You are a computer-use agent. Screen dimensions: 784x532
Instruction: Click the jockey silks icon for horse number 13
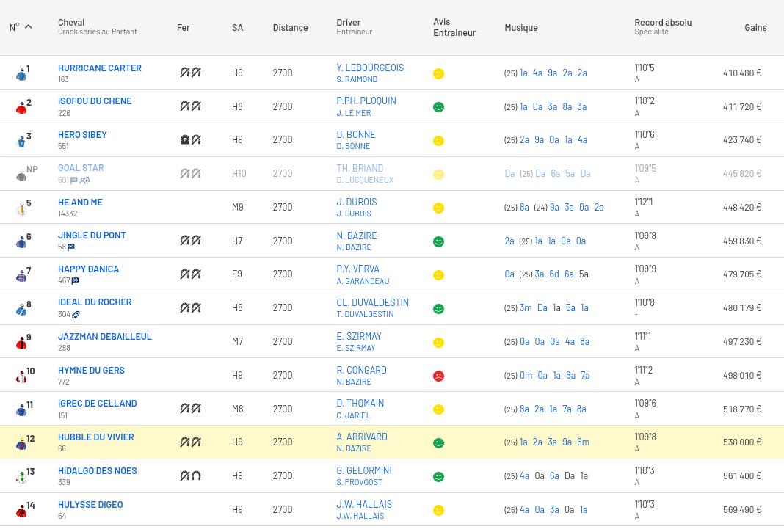click(21, 477)
